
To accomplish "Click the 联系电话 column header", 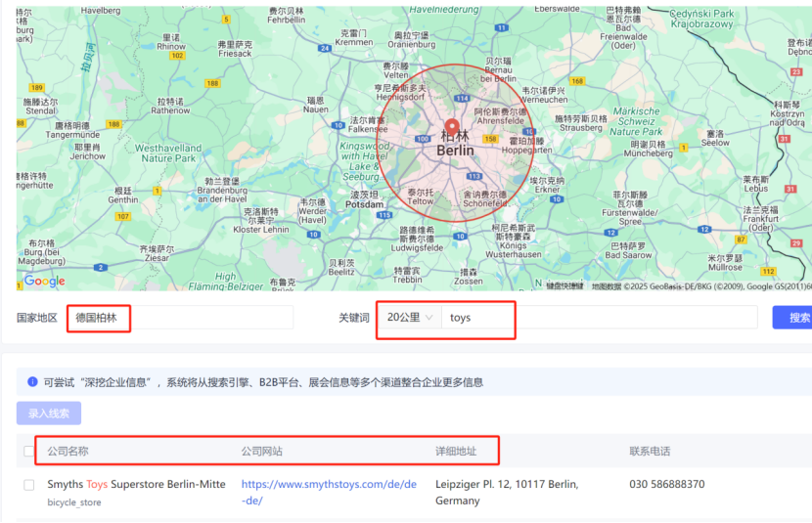I will pos(650,451).
